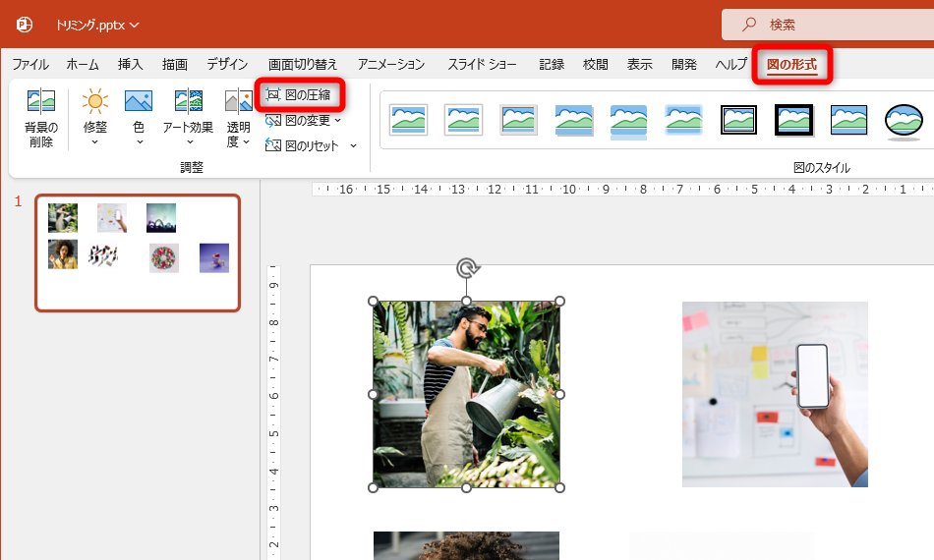
Task: Click the 図の圧縮 button
Action: [298, 94]
